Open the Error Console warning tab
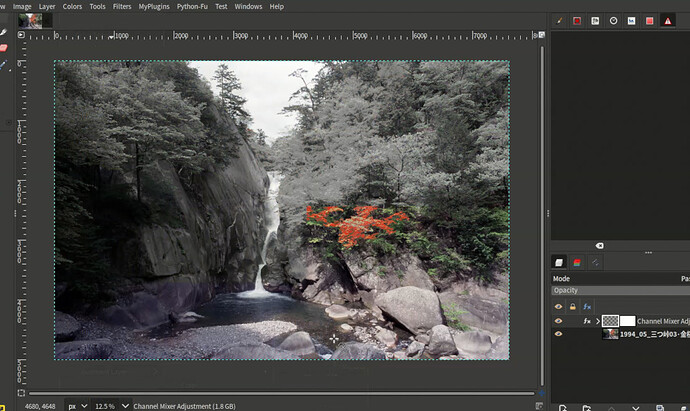Viewport: 690px width, 411px height. click(668, 21)
